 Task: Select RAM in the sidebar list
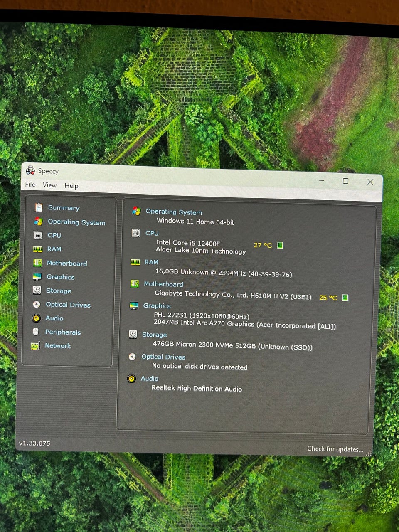tap(54, 249)
